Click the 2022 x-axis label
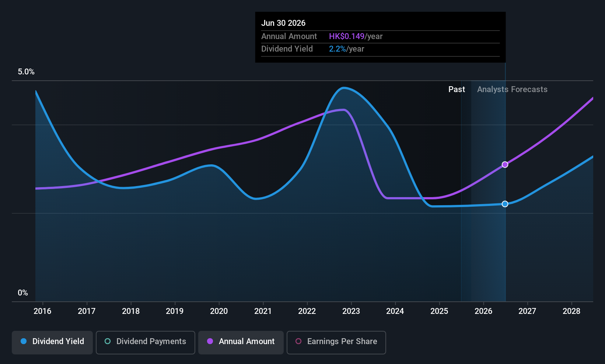 coord(307,311)
